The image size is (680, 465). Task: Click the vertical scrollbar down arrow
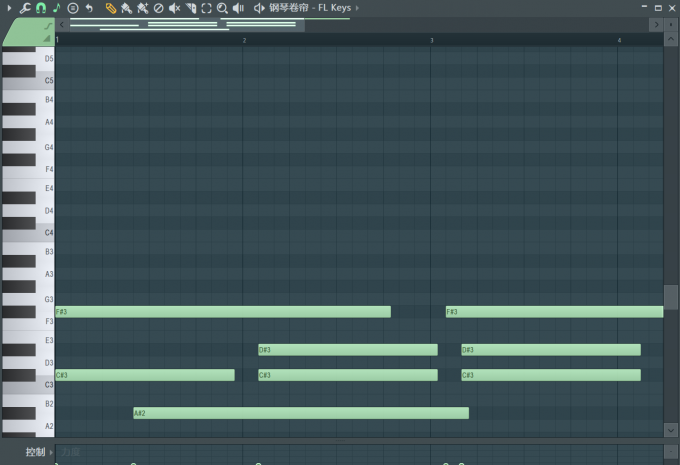[670, 430]
